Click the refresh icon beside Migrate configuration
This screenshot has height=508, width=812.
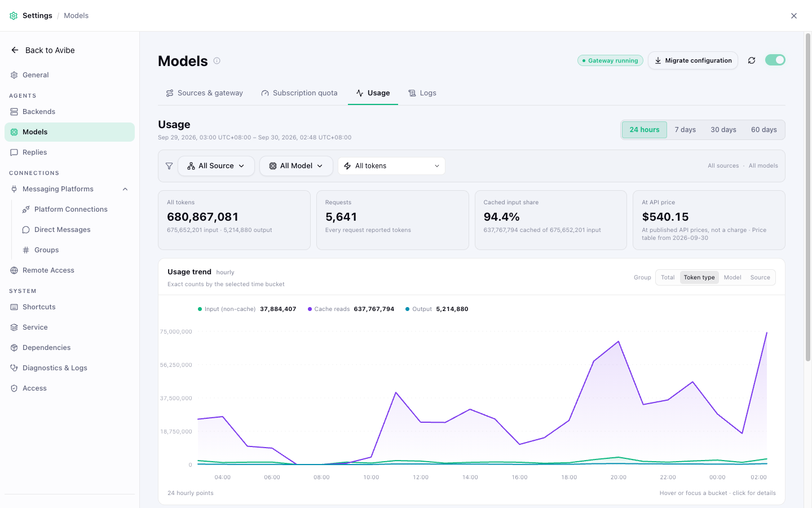tap(752, 60)
